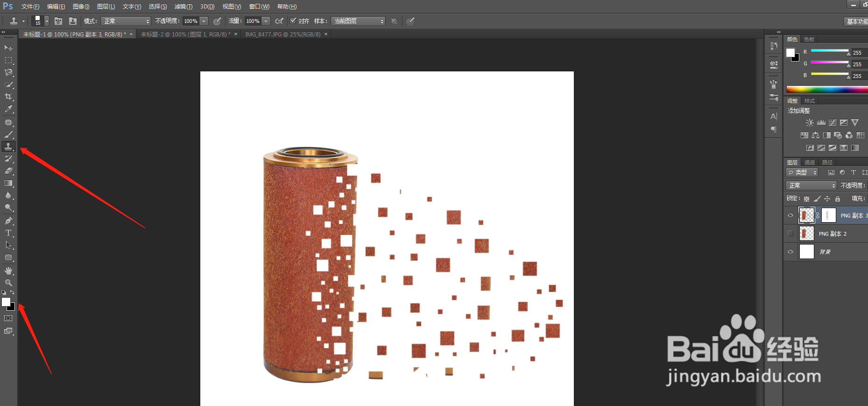Select the Eraser tool
Screen dimensions: 868x406
pyautogui.click(x=8, y=171)
